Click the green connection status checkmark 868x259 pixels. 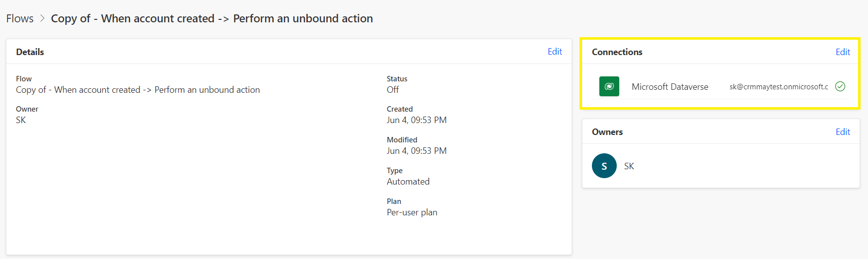coord(840,86)
